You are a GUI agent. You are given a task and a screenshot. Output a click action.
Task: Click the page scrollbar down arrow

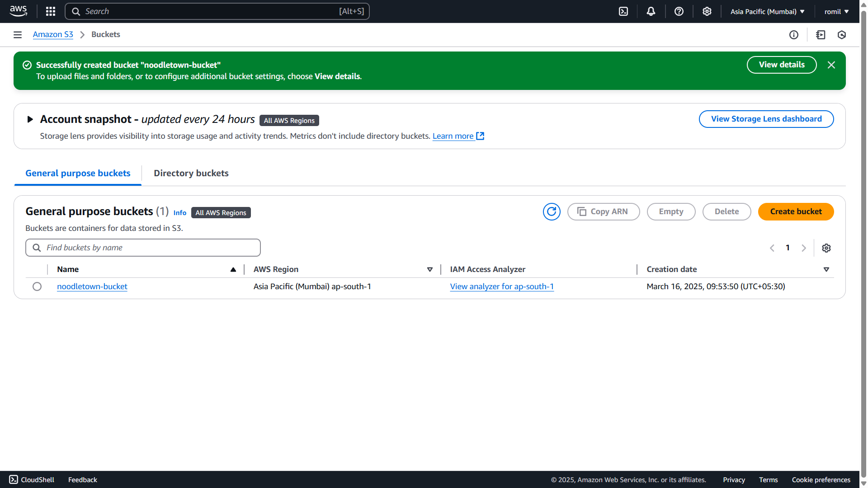pyautogui.click(x=863, y=483)
